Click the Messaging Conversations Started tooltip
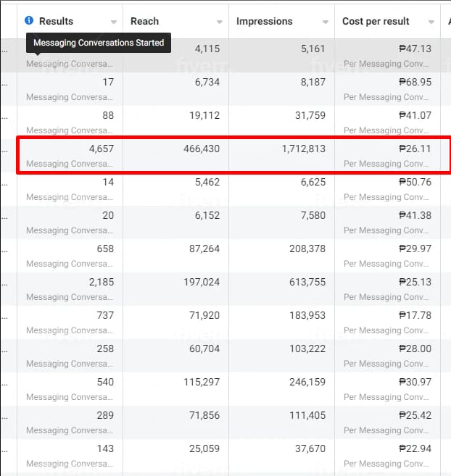The image size is (451, 476). (x=99, y=43)
